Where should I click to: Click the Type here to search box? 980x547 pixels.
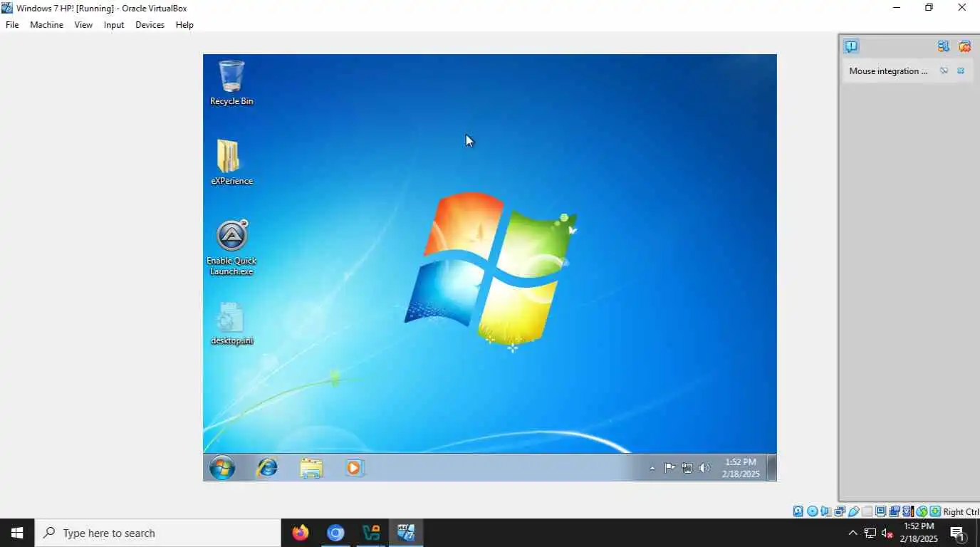(x=158, y=533)
